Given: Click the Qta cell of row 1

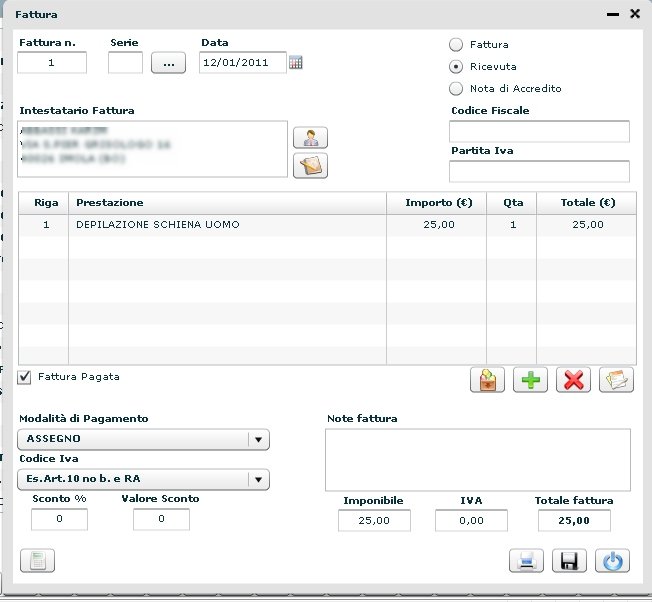Looking at the screenshot, I should pos(512,225).
